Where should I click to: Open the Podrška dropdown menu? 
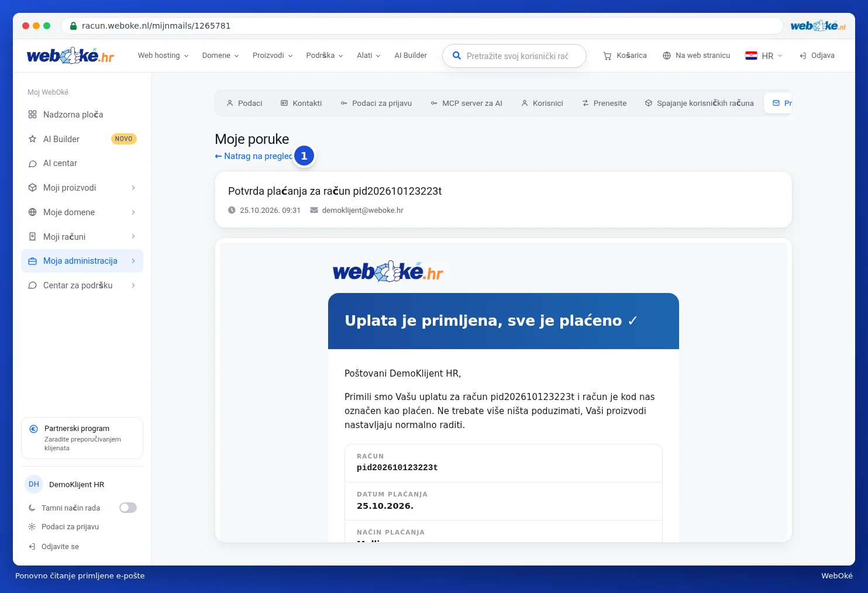[325, 56]
